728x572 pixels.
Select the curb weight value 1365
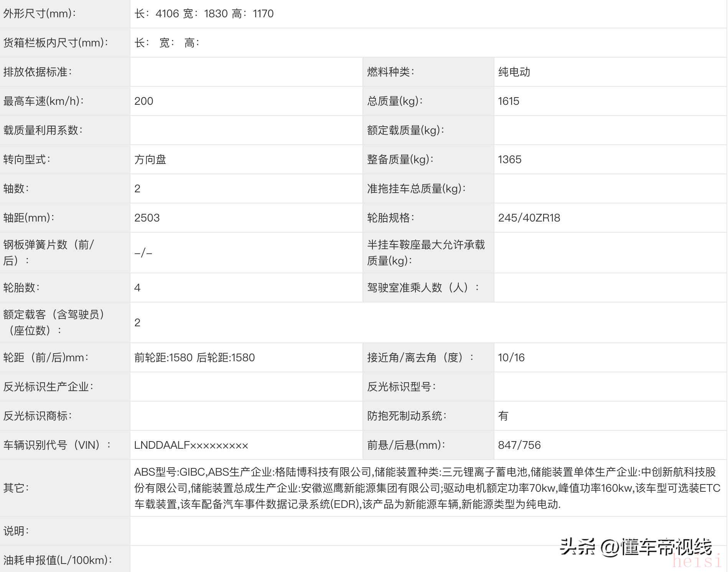[x=509, y=159]
